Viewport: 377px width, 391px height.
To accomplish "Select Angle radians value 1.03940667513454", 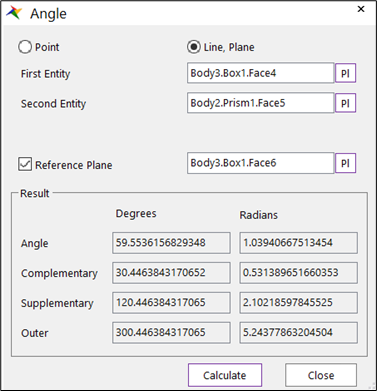I will [298, 243].
